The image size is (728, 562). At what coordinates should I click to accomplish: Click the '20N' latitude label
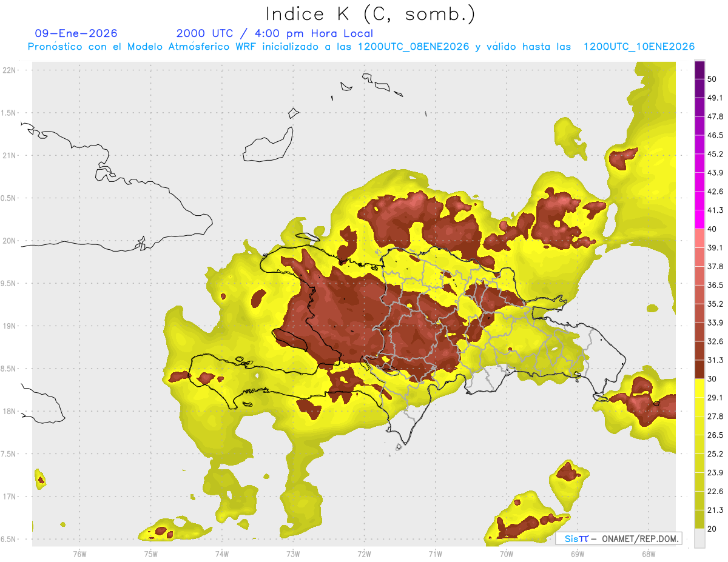10,241
